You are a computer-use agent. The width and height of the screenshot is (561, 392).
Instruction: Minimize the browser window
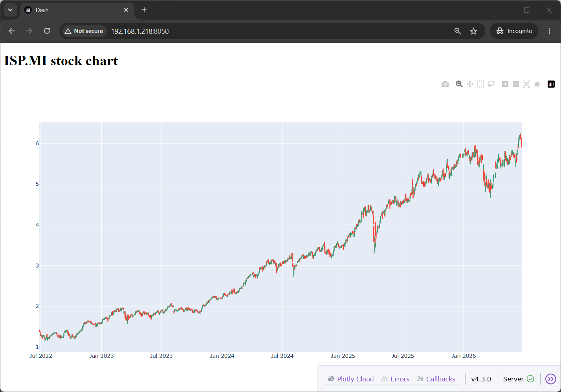pos(505,10)
